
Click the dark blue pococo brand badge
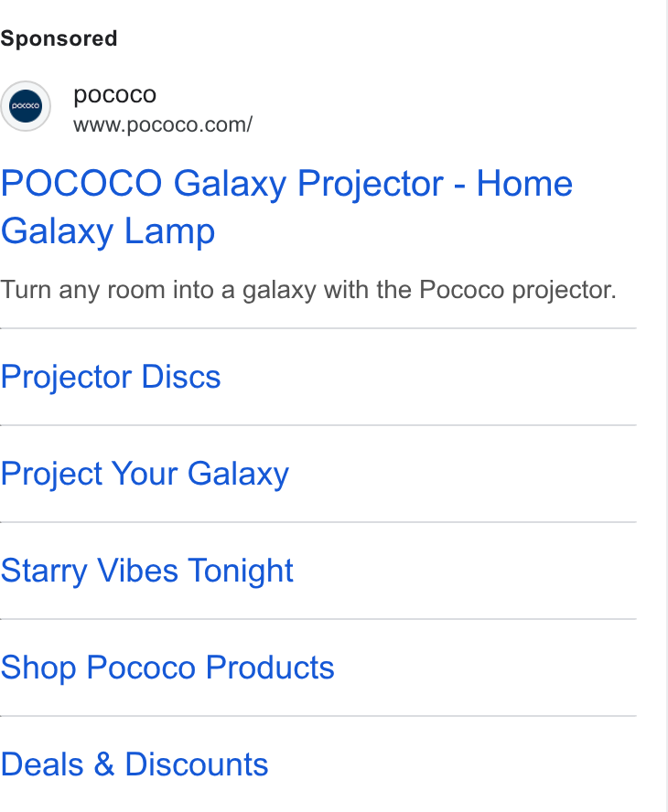[x=26, y=106]
